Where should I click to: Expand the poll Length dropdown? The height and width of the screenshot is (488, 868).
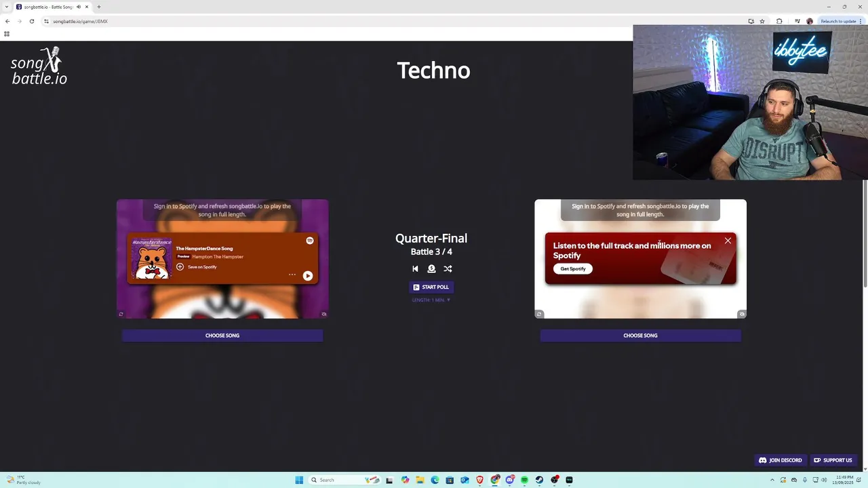431,300
